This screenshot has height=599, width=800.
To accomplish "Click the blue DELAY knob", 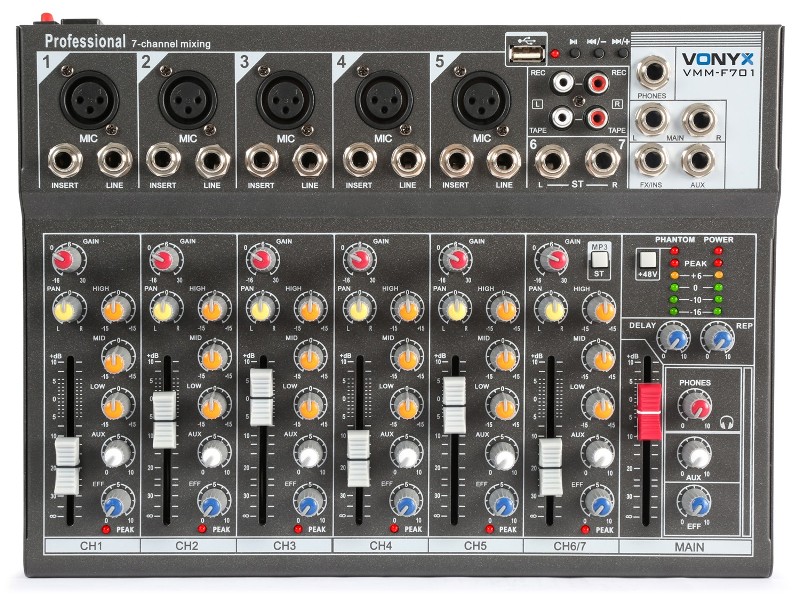I will click(677, 339).
